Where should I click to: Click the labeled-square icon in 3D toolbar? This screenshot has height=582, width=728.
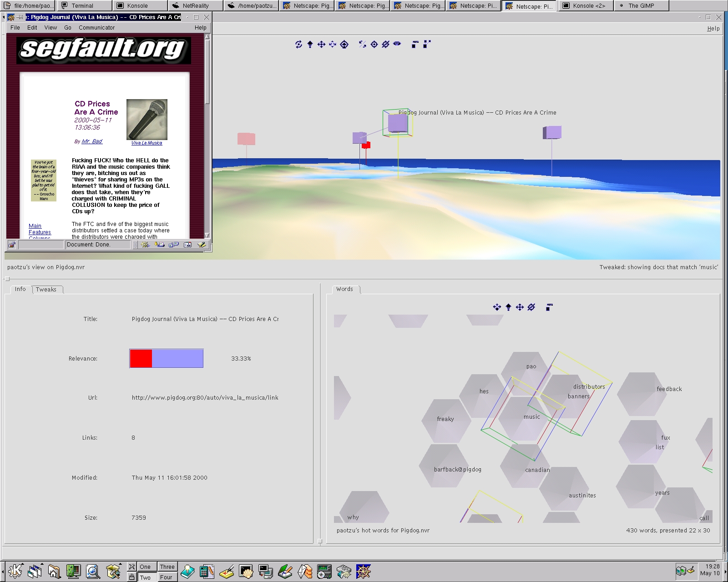click(x=415, y=44)
